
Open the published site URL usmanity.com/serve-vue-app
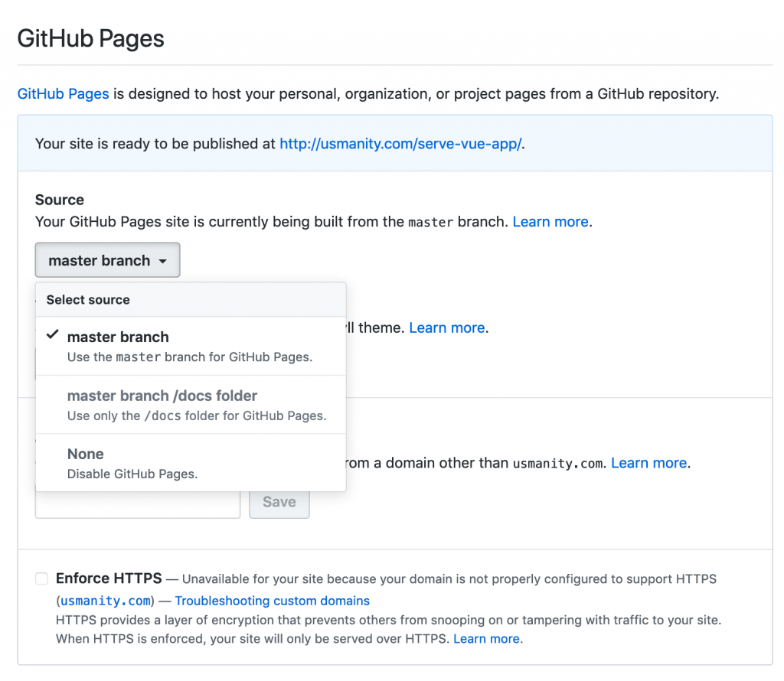tap(400, 144)
